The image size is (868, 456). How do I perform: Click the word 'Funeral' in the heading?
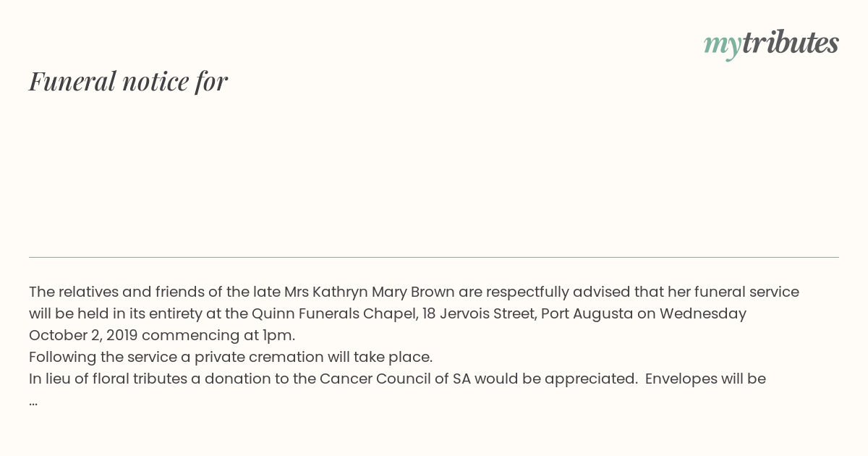(x=72, y=81)
